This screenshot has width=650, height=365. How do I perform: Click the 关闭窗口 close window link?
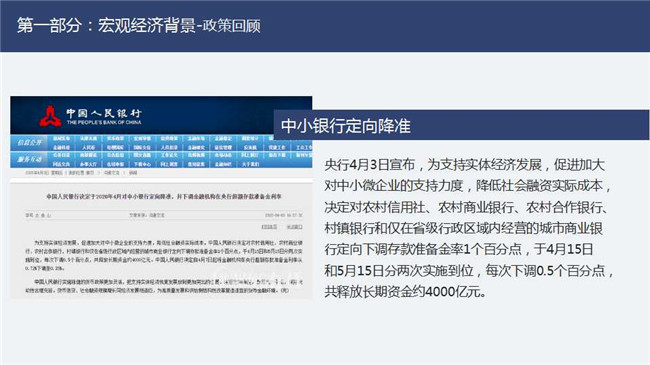pyautogui.click(x=295, y=227)
